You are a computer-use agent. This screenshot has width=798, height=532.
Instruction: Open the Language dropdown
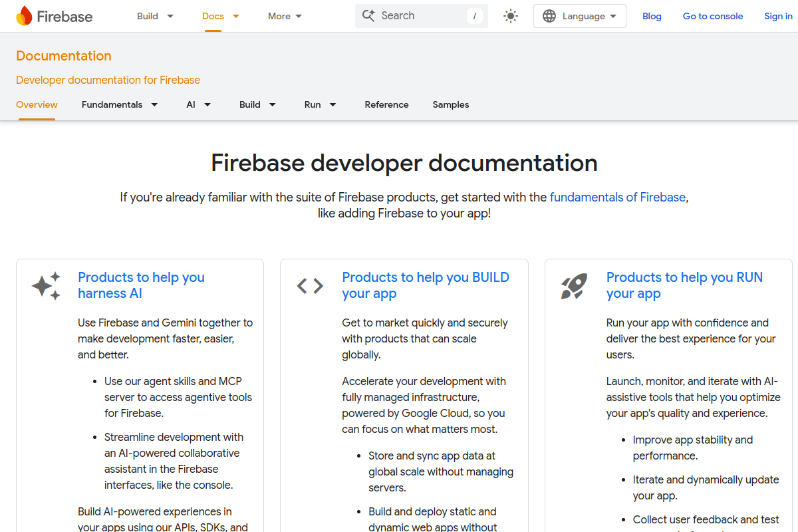point(580,16)
